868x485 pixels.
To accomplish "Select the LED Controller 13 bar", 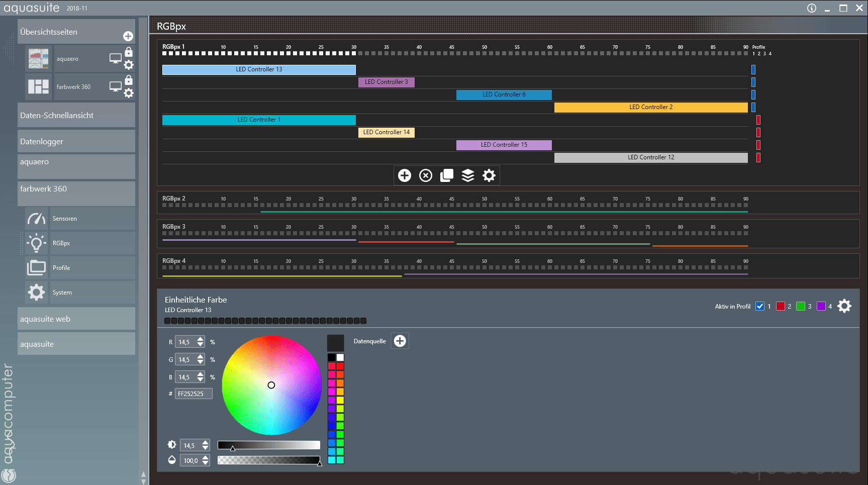I will click(259, 69).
